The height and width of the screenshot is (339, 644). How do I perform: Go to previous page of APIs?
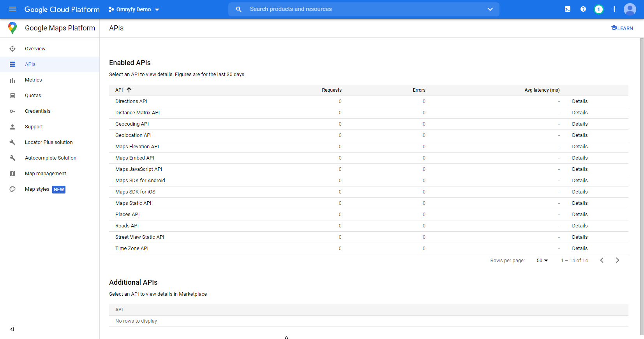click(x=602, y=260)
